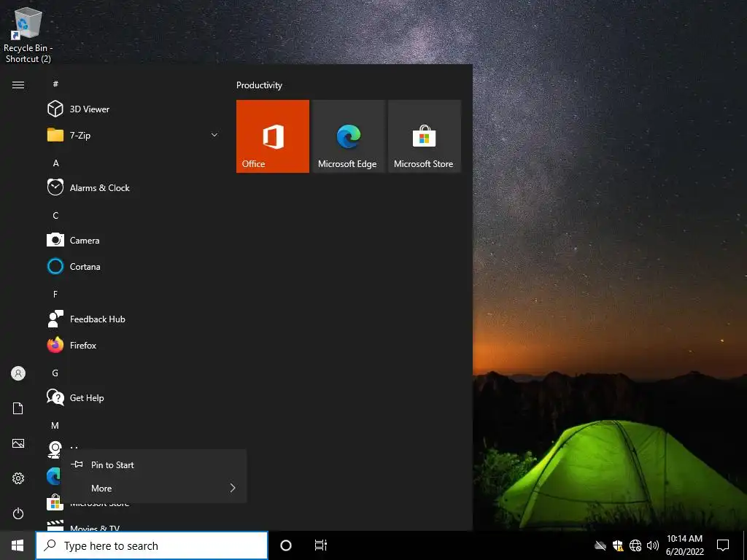Image resolution: width=747 pixels, height=560 pixels.
Task: Click the taskbar search box
Action: click(x=152, y=545)
